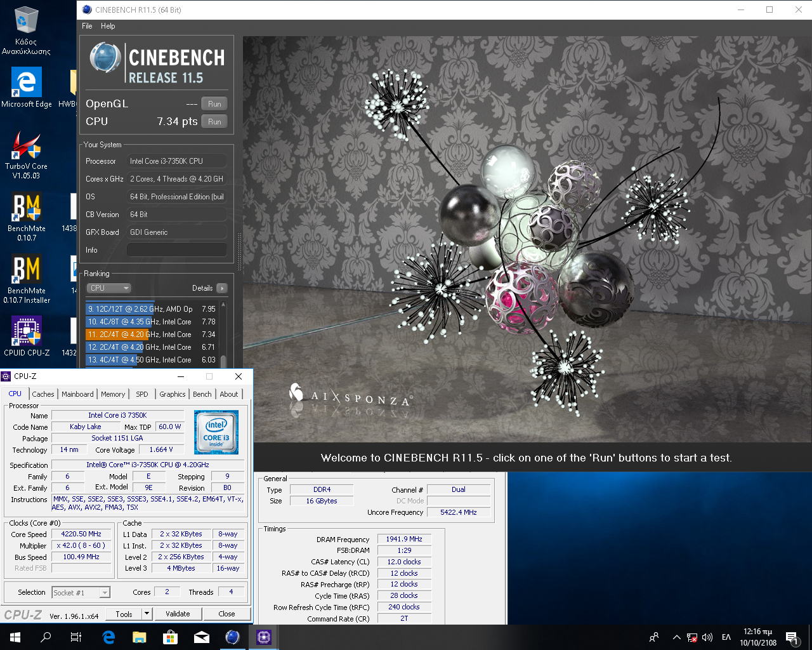Switch to CPU-Z taskbar icon

click(264, 637)
